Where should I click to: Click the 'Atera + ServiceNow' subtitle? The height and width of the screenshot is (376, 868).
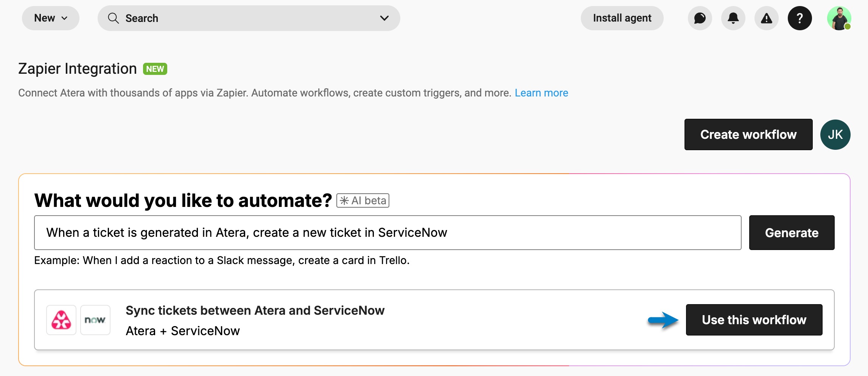tap(183, 331)
